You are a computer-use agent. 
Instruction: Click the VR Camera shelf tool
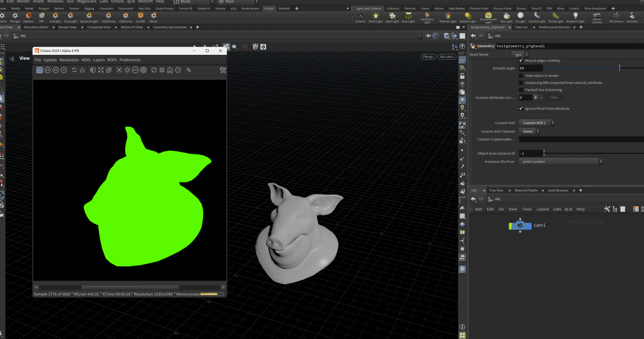coord(616,17)
